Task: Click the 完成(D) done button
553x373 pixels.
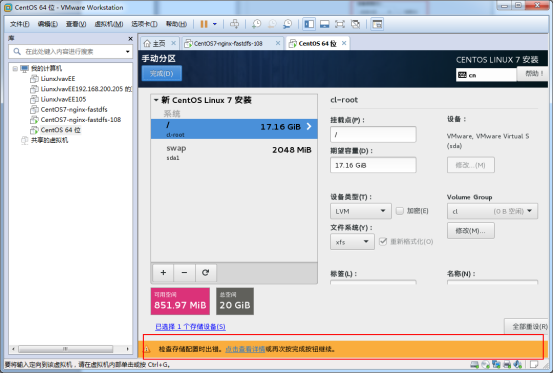Action: click(x=162, y=73)
